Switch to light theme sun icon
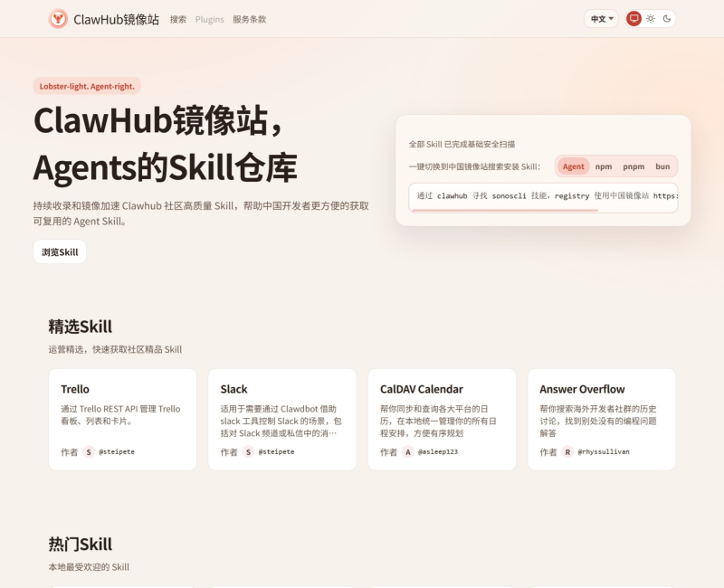Viewport: 724px width, 588px height. (651, 19)
